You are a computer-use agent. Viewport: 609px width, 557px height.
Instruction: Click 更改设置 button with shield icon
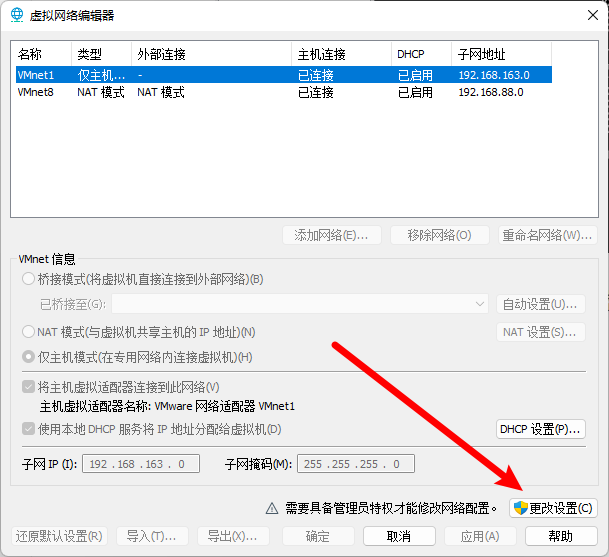click(x=553, y=508)
